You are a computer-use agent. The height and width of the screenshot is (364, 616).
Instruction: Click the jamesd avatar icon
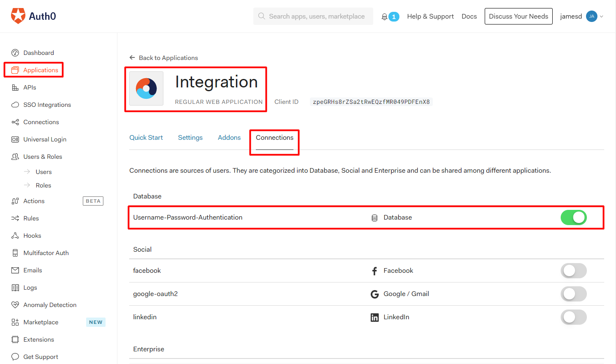point(592,16)
